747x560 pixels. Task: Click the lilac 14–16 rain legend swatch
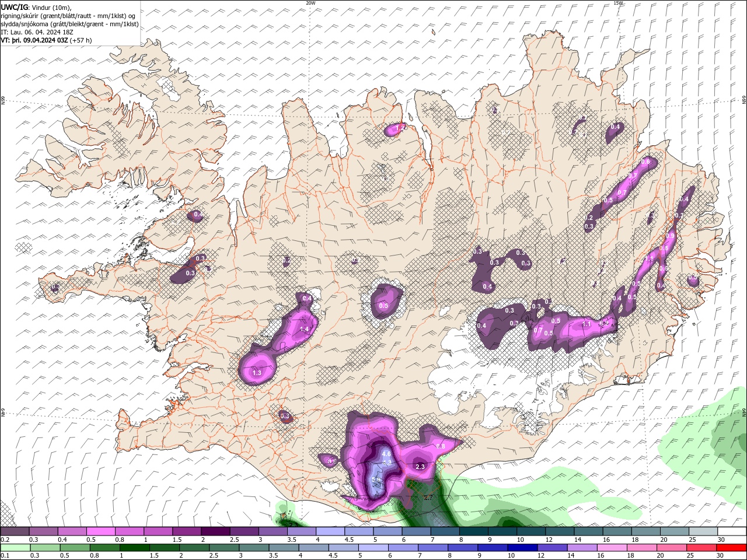(x=581, y=548)
